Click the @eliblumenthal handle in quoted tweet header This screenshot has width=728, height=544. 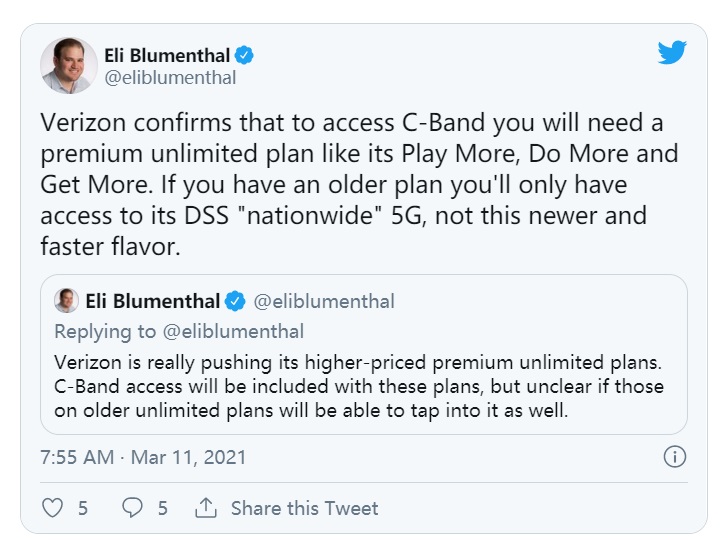point(324,301)
